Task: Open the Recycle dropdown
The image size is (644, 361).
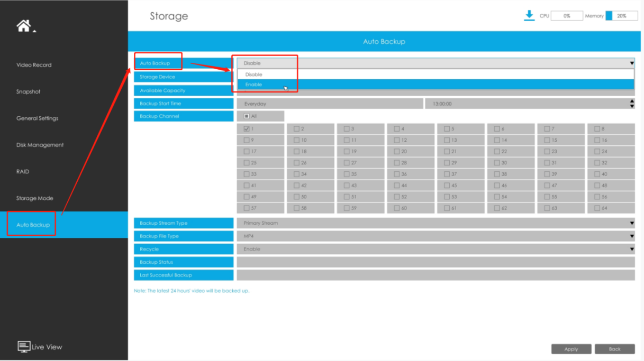Action: tap(436, 249)
